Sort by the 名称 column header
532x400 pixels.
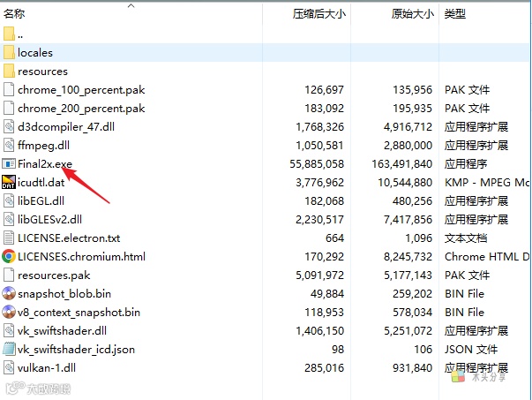coord(14,13)
